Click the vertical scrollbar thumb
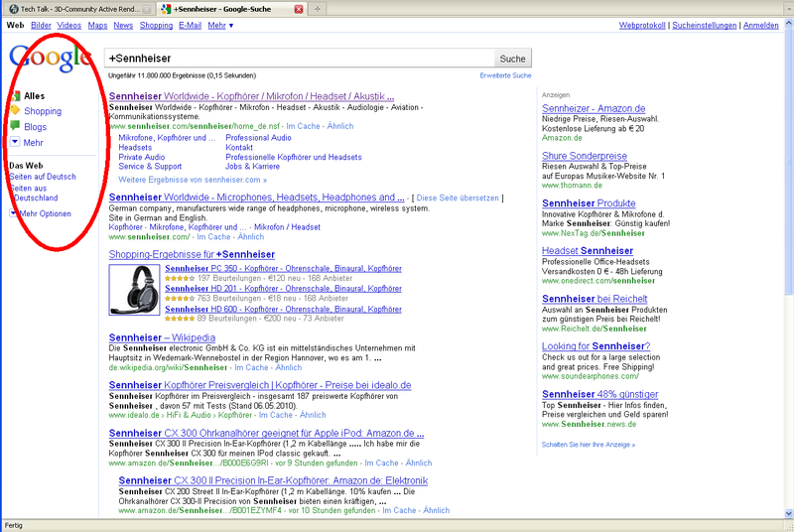794x532 pixels. click(x=788, y=161)
